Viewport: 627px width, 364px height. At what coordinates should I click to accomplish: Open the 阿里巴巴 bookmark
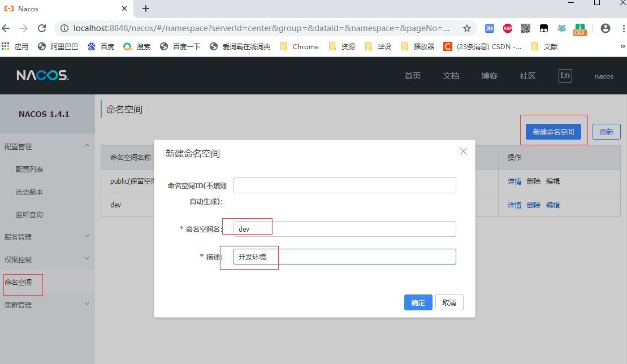coord(58,47)
